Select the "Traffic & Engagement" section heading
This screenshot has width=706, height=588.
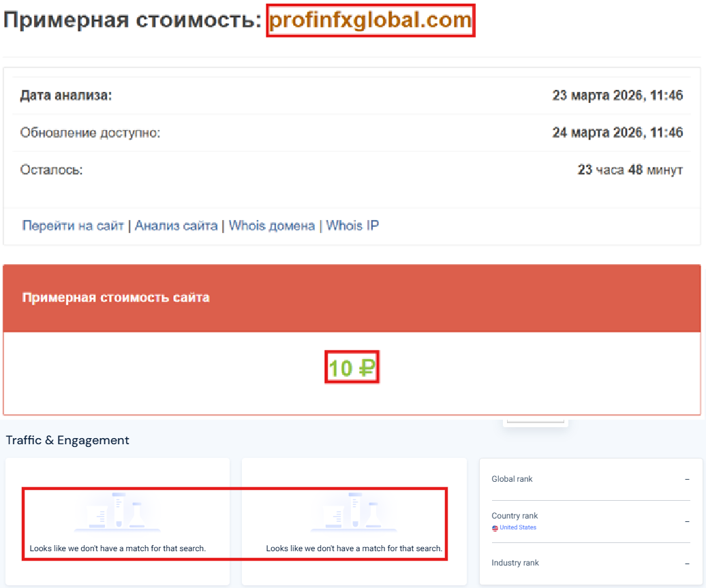(x=66, y=440)
